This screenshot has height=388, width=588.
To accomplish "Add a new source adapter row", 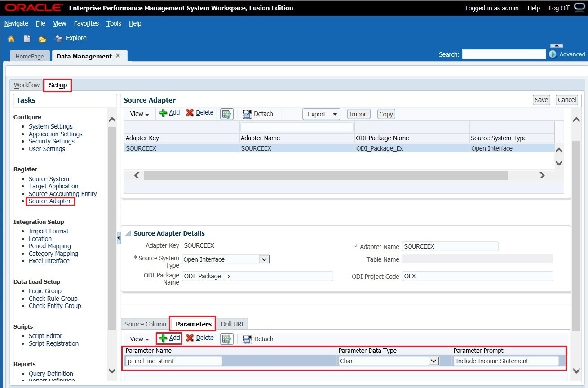I will point(169,113).
